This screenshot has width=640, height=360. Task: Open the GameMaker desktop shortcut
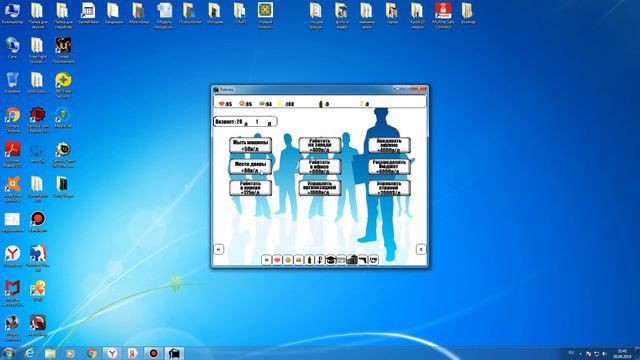point(88,13)
